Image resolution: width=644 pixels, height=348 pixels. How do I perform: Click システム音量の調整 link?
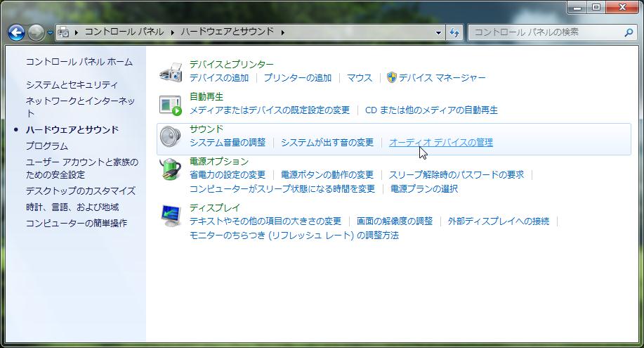pos(227,142)
